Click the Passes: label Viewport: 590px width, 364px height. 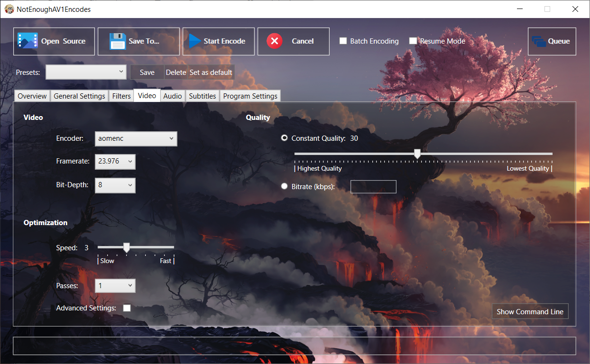pyautogui.click(x=67, y=286)
